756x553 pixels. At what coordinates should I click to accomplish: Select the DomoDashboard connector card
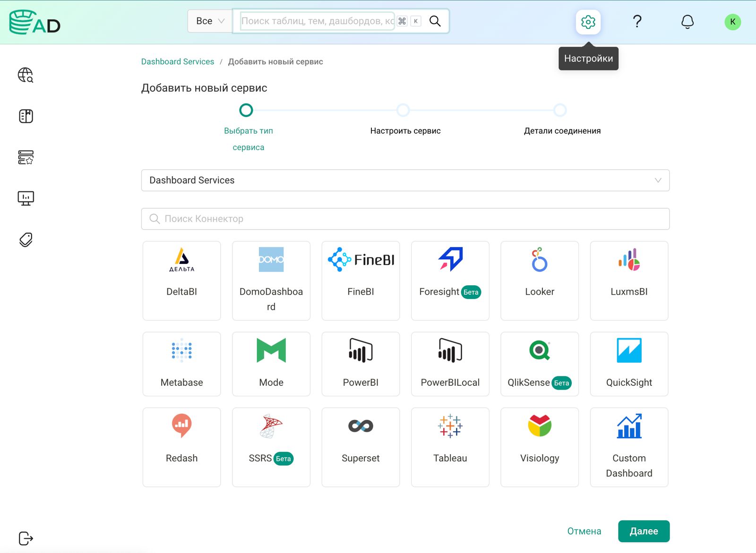tap(271, 281)
